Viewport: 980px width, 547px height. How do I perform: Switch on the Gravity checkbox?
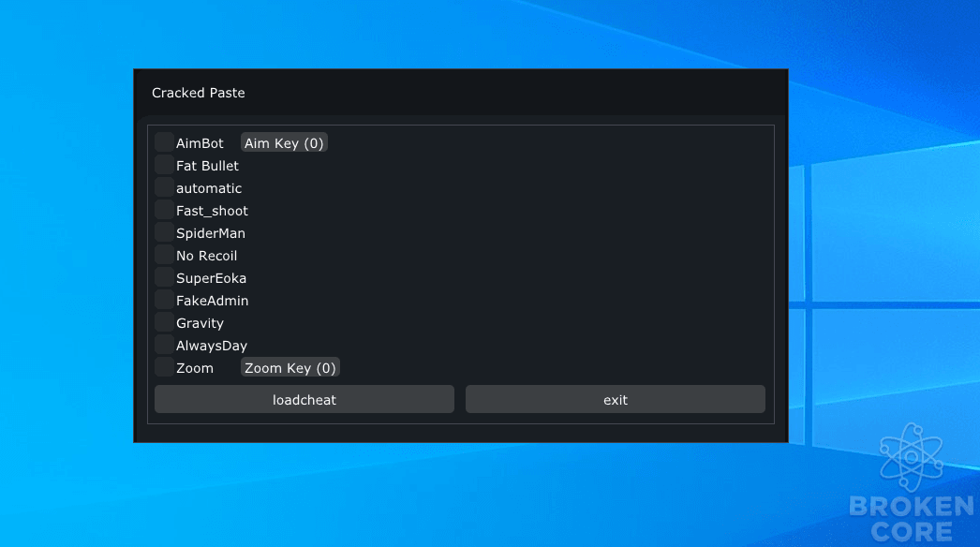coord(164,322)
